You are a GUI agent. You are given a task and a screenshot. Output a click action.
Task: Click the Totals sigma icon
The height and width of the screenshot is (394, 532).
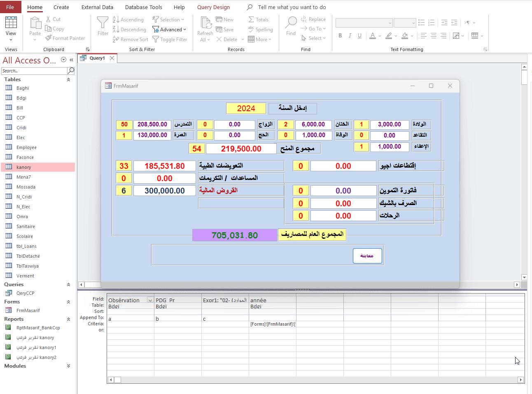point(251,19)
